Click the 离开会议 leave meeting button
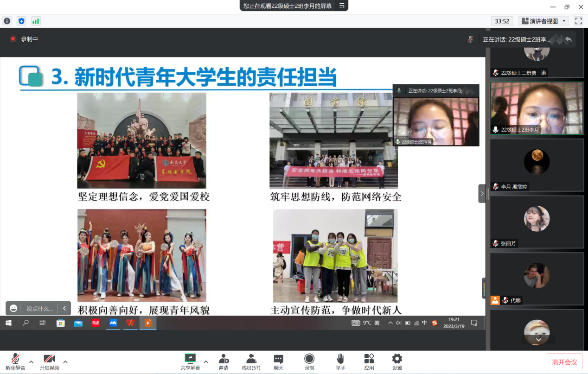This screenshot has width=588, height=374. pyautogui.click(x=564, y=362)
